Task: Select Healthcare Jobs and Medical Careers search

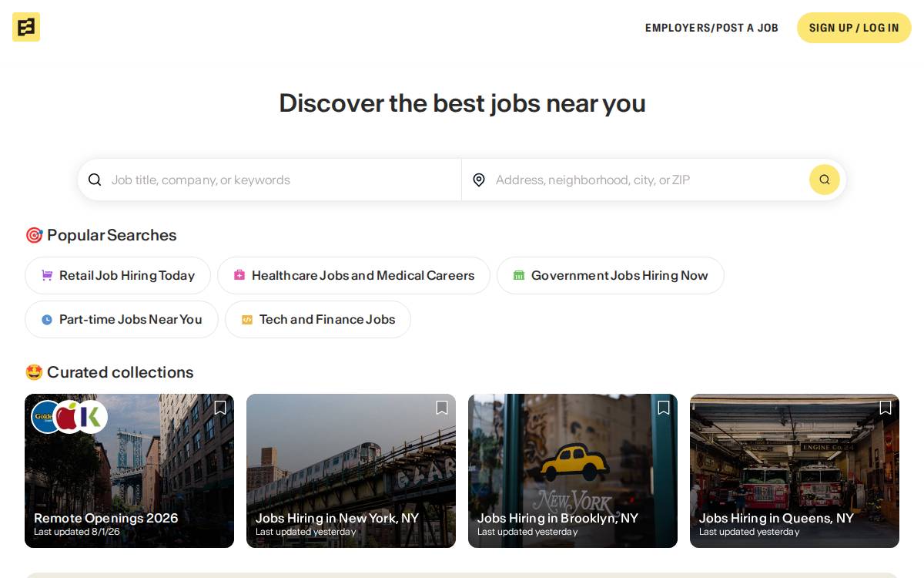Action: [x=353, y=275]
